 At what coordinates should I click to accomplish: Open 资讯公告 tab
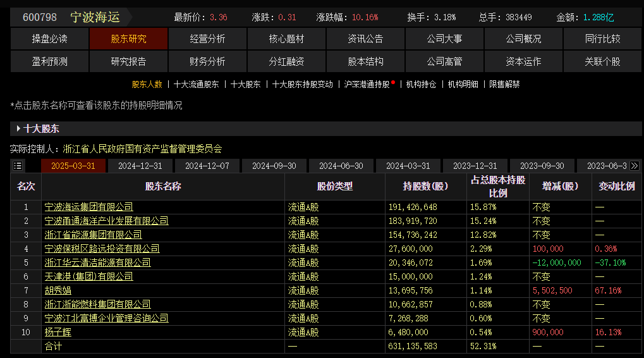[365, 39]
